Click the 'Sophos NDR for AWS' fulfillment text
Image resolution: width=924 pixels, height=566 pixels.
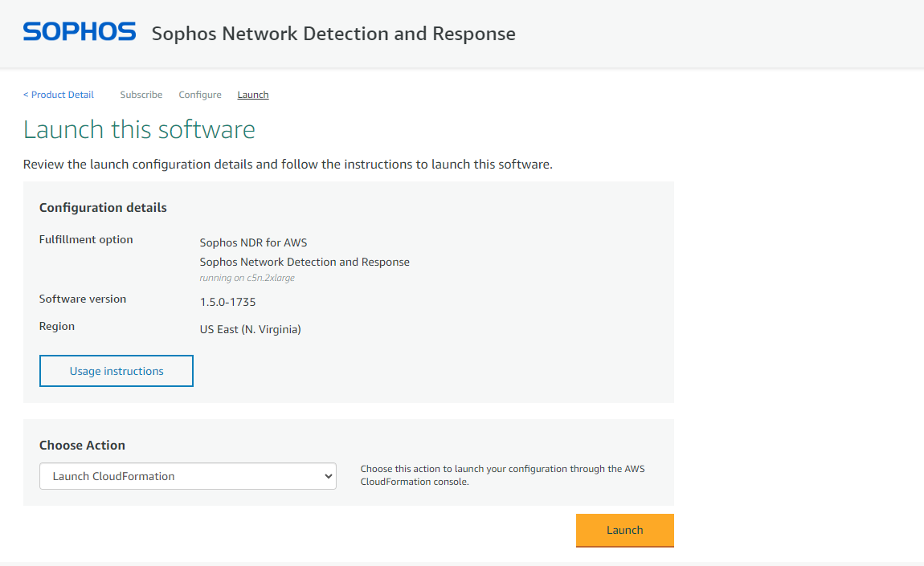click(x=253, y=242)
